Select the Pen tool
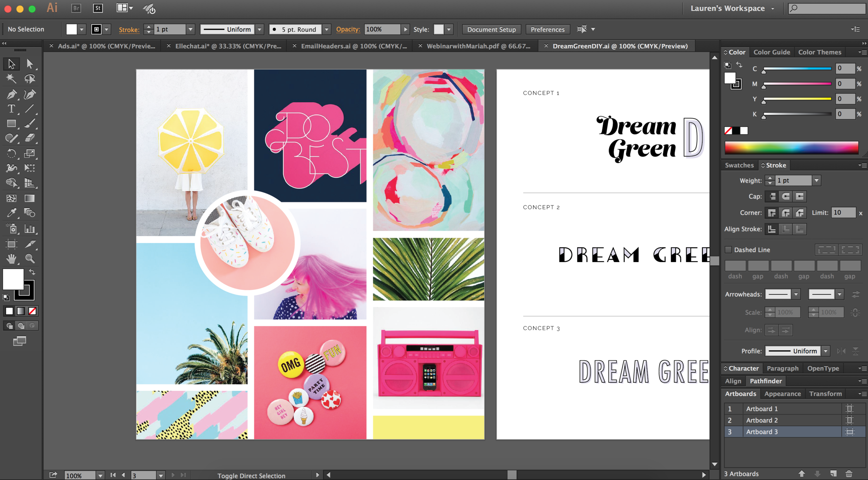 pyautogui.click(x=11, y=94)
